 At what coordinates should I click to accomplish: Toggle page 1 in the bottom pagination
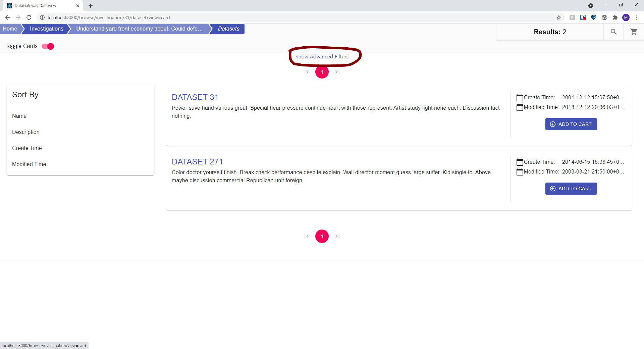pos(322,236)
